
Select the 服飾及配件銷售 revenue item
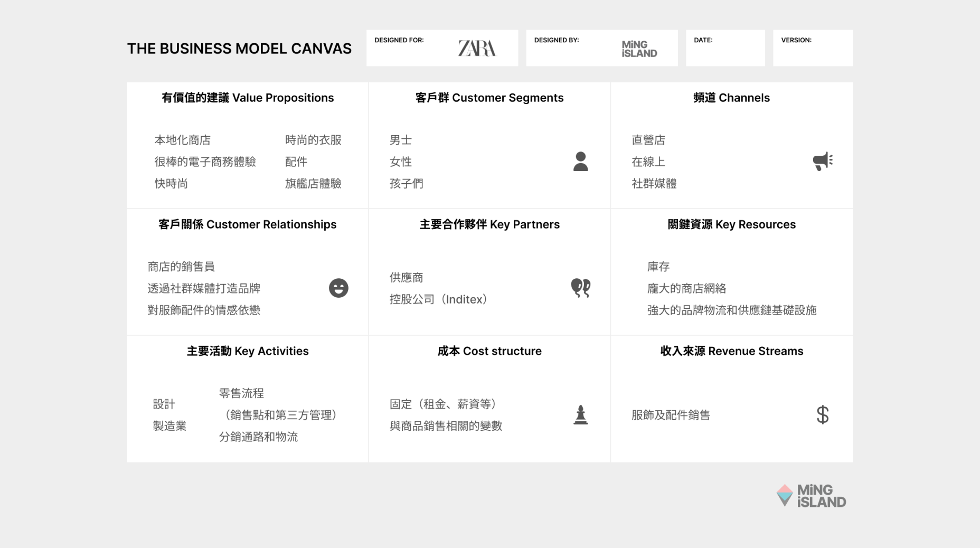tap(671, 415)
